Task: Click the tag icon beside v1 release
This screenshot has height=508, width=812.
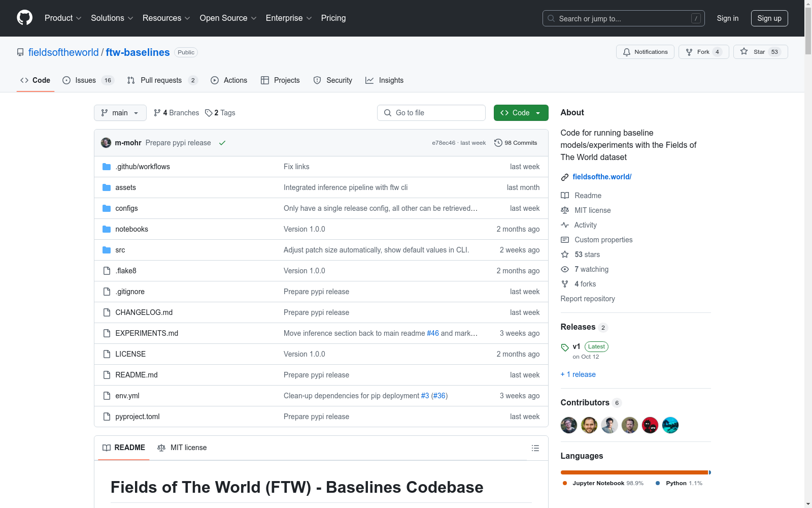Action: click(565, 347)
